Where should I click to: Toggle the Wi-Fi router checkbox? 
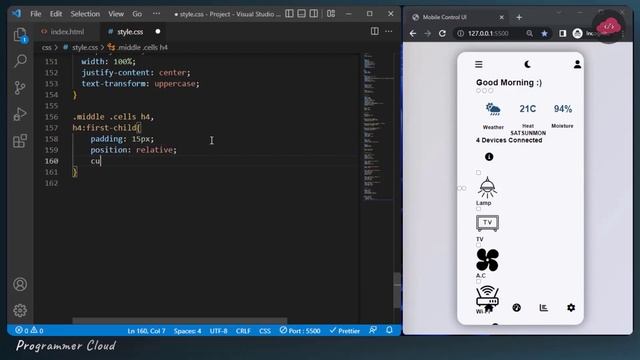(x=478, y=281)
